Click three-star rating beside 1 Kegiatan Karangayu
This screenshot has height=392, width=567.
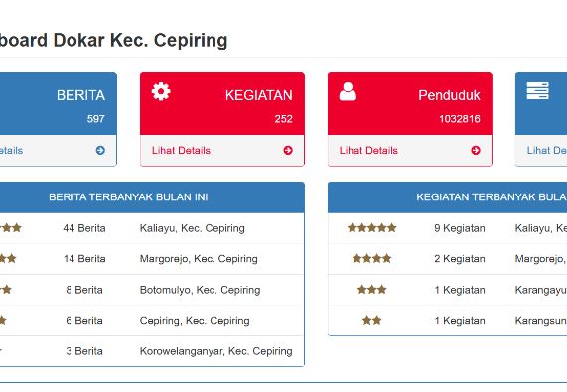372,290
